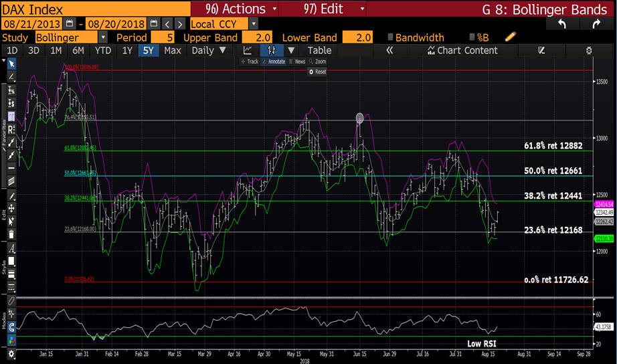Toggle the magnet snap mode
Viewport: 617px width, 364px height.
pyautogui.click(x=11, y=327)
